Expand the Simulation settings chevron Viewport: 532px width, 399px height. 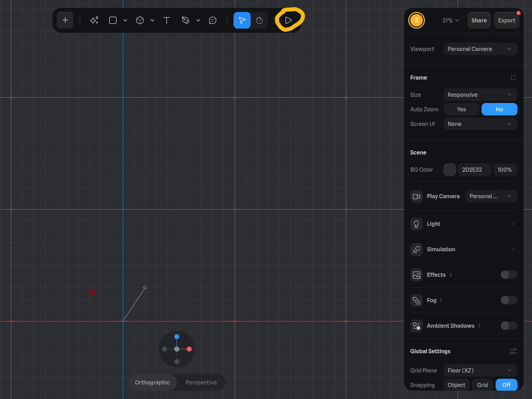coord(513,249)
